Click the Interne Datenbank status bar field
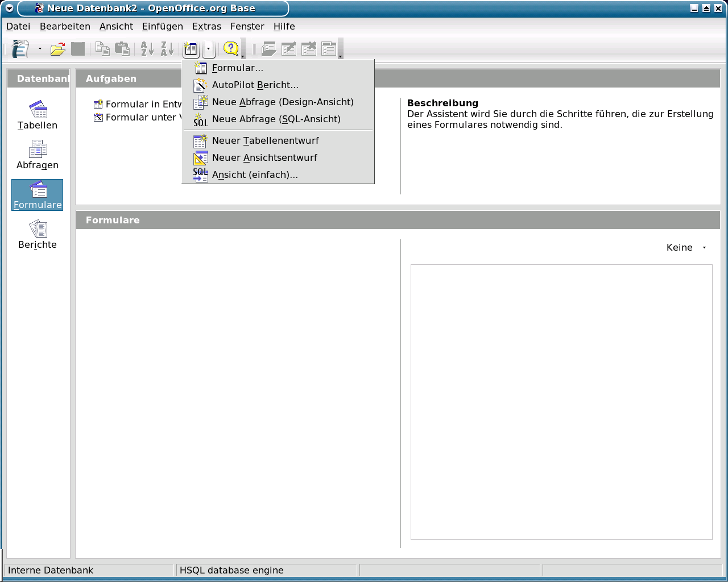The height and width of the screenshot is (582, 728). point(89,570)
